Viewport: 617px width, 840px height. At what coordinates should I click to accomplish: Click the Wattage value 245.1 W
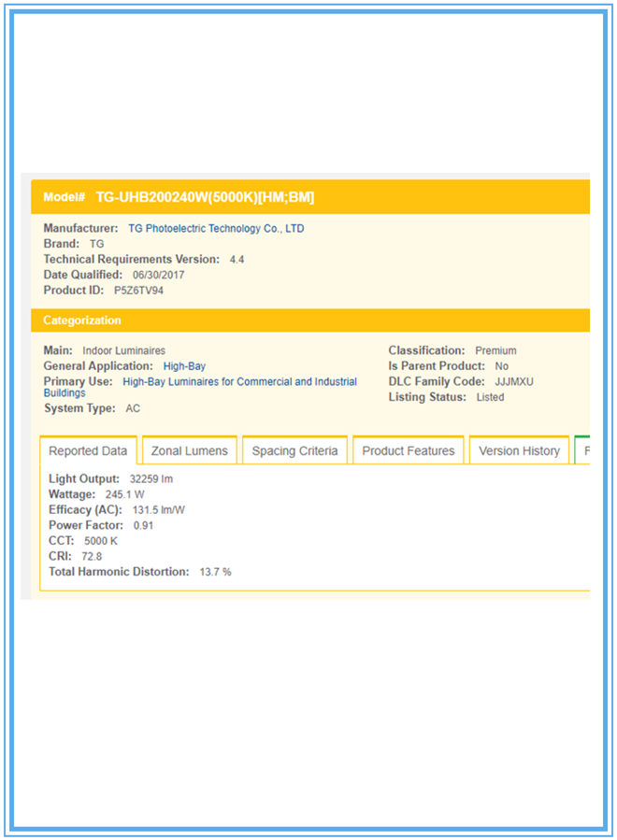[124, 494]
